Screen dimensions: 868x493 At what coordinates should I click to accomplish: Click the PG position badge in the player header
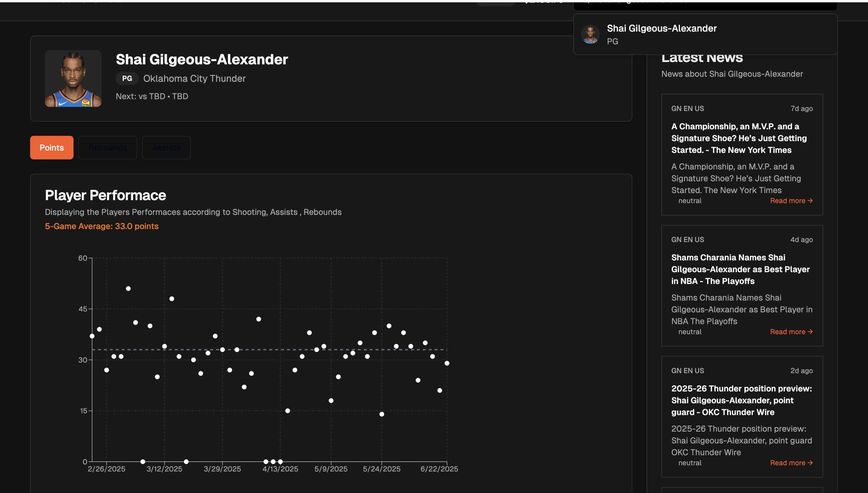[127, 79]
